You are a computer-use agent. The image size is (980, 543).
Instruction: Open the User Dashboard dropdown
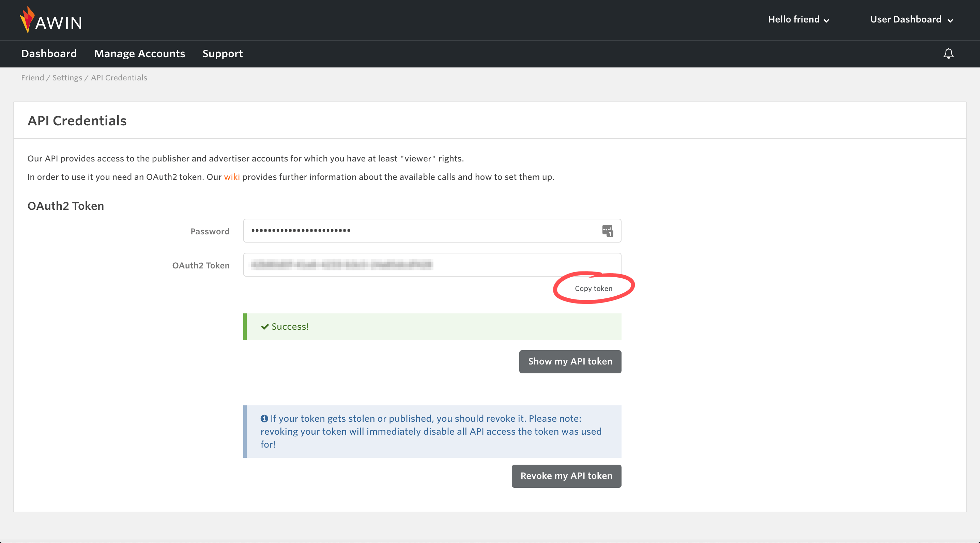[x=912, y=19]
